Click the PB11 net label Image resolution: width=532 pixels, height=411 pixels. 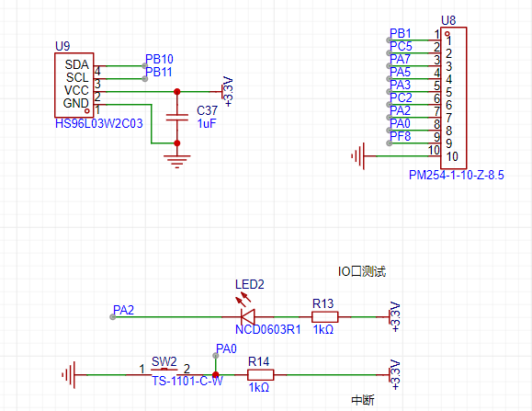158,72
